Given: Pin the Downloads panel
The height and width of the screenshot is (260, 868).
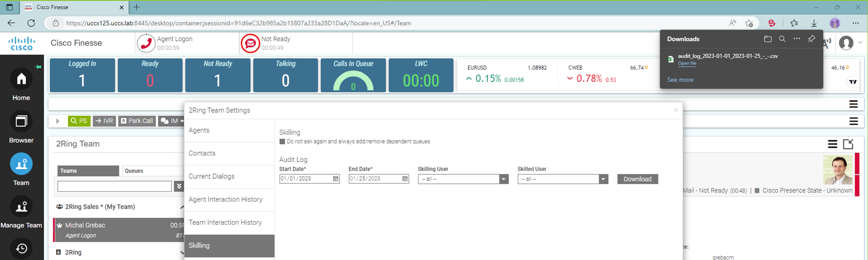Looking at the screenshot, I should [x=812, y=39].
